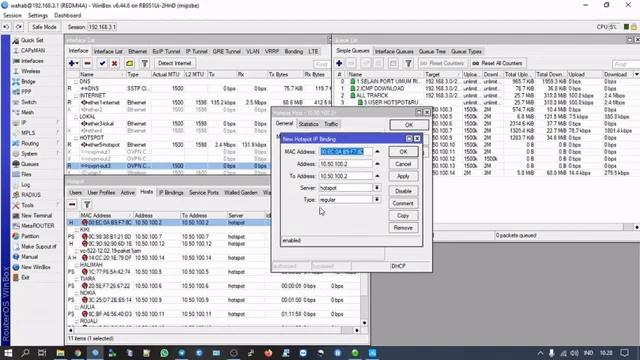Collapse the INTERNET group in Interface List

[76, 96]
